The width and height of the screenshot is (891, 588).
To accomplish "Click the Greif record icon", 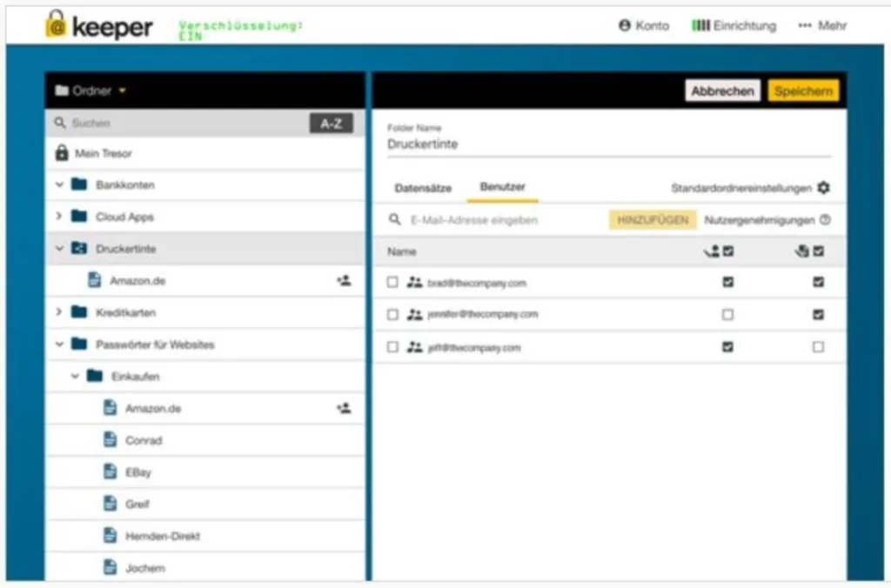I will click(x=111, y=504).
